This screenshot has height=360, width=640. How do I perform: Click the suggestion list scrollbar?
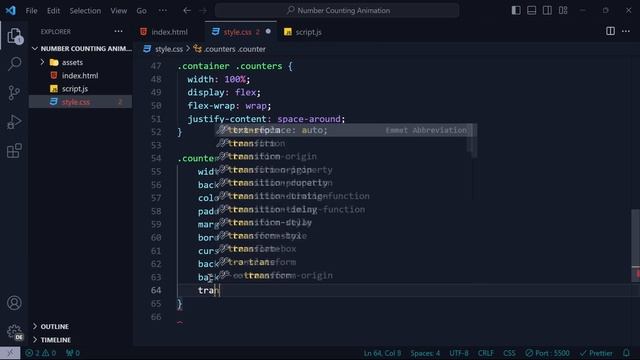(x=473, y=141)
